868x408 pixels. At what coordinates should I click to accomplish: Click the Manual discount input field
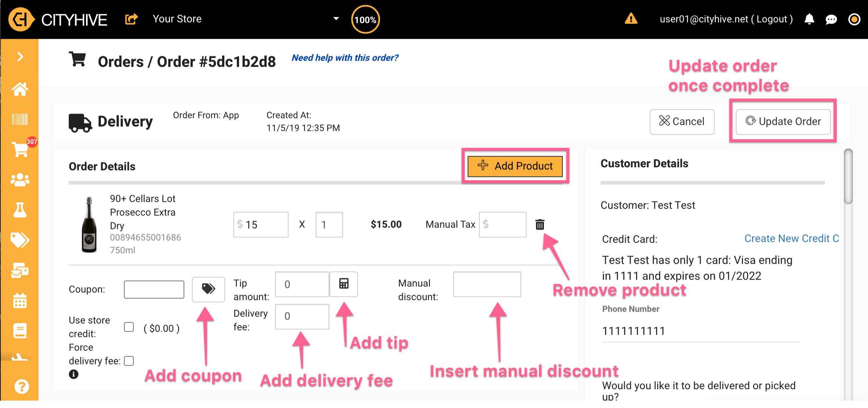coord(487,284)
